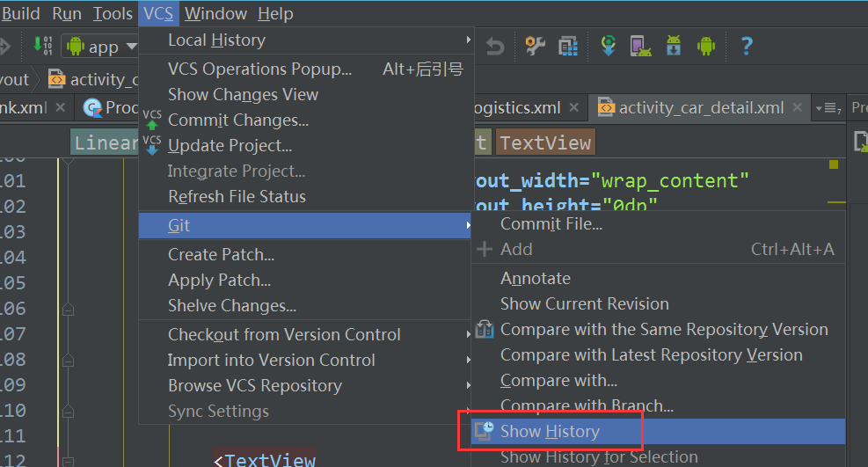Select Update Project menu item
Image resolution: width=868 pixels, height=467 pixels.
[306, 145]
